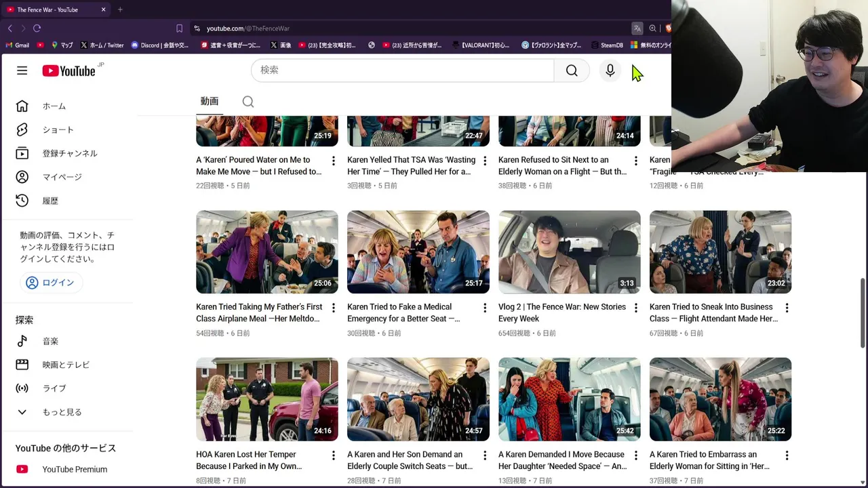Viewport: 868px width, 488px height.
Task: Click the ログイン sign-in button
Action: 50,283
